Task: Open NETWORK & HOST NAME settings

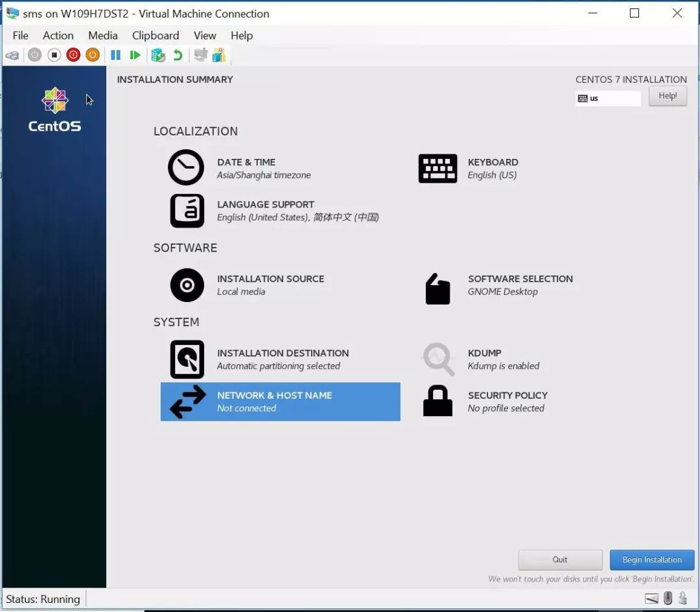Action: pos(281,402)
